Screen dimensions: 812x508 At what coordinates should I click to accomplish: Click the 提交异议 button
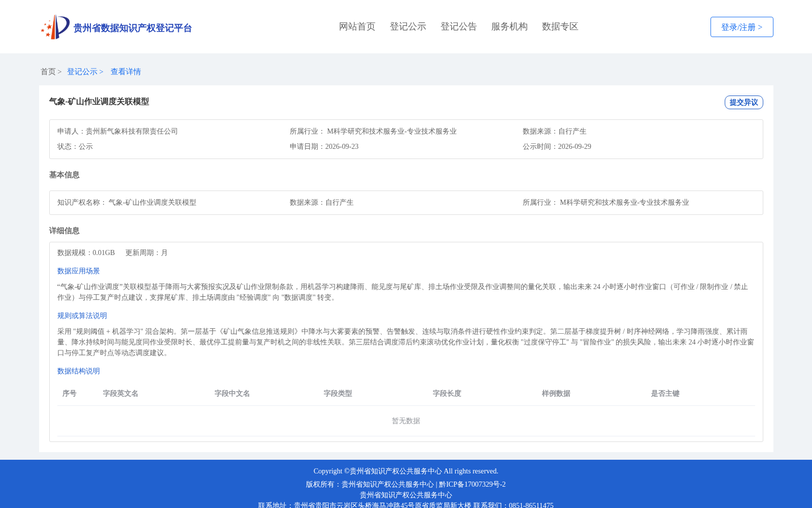744,102
